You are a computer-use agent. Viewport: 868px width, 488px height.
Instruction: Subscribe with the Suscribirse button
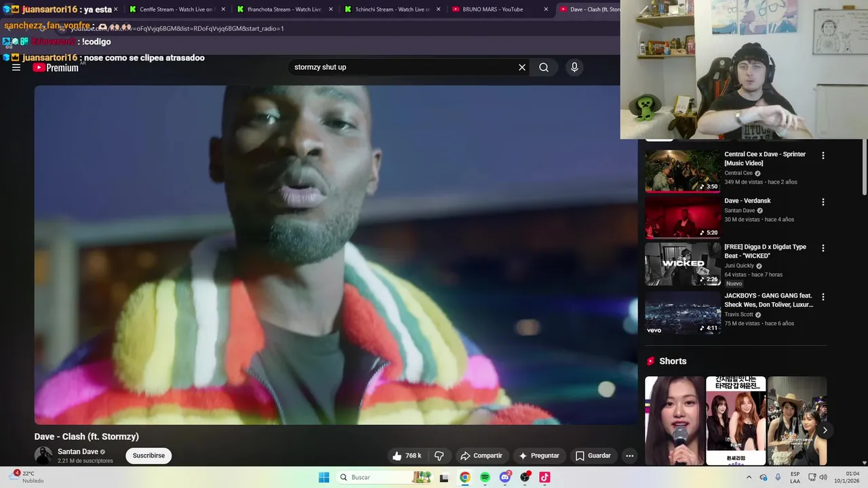[x=149, y=455]
